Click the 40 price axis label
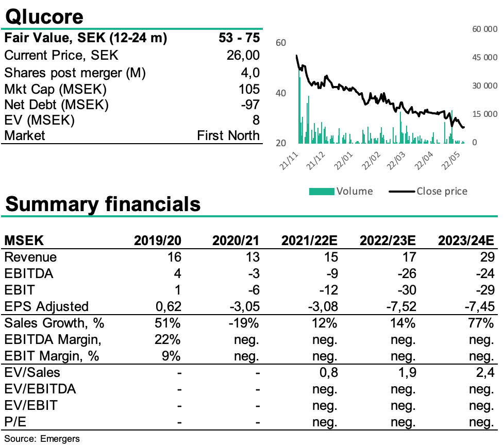The image size is (504, 448). coord(281,93)
